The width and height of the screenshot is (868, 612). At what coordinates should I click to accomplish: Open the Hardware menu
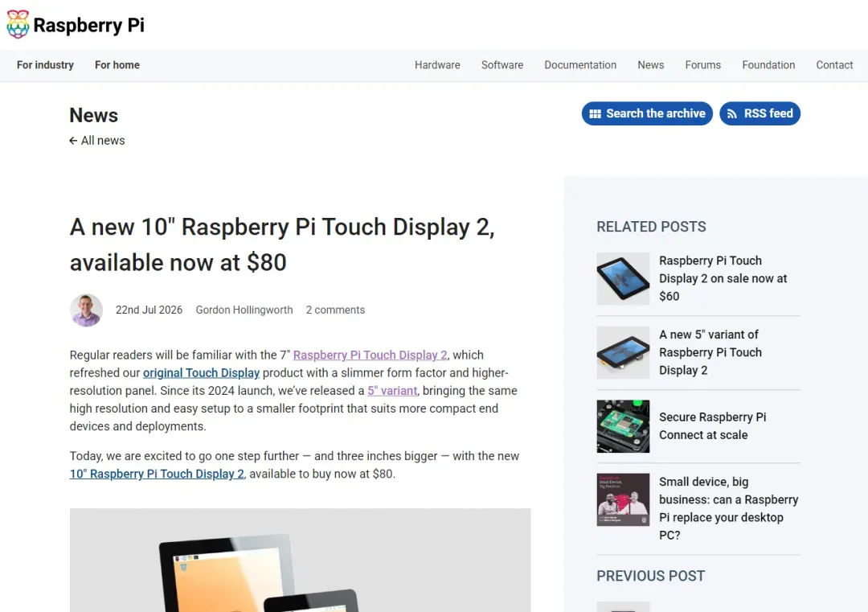[x=437, y=65]
